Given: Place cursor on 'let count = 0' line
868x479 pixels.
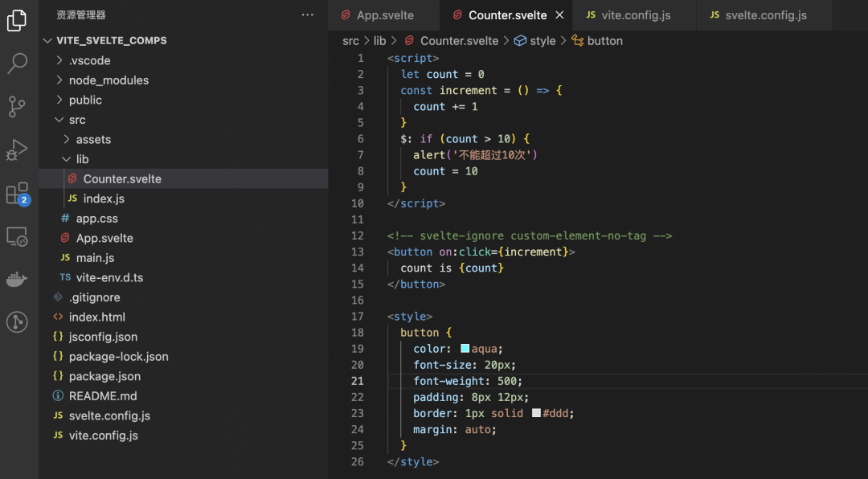Looking at the screenshot, I should point(442,74).
